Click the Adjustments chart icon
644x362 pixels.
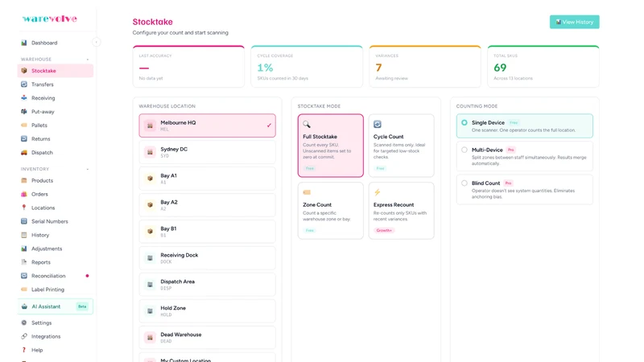coord(24,249)
